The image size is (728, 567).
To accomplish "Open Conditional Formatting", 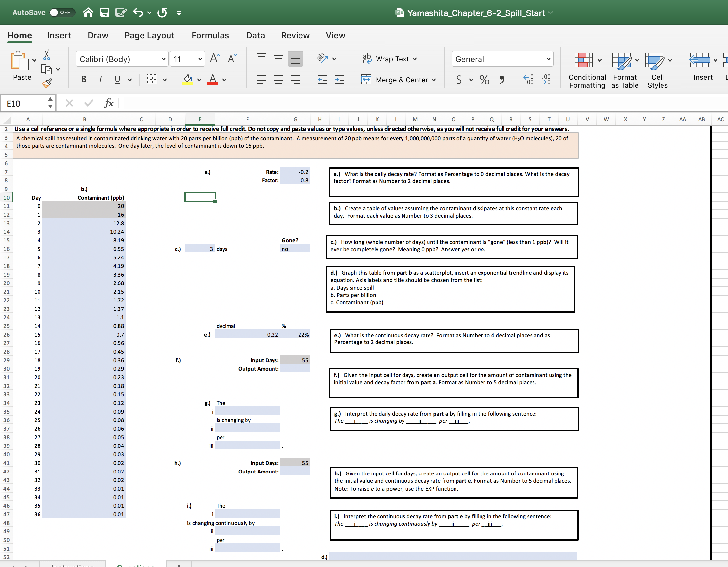I will pos(587,70).
